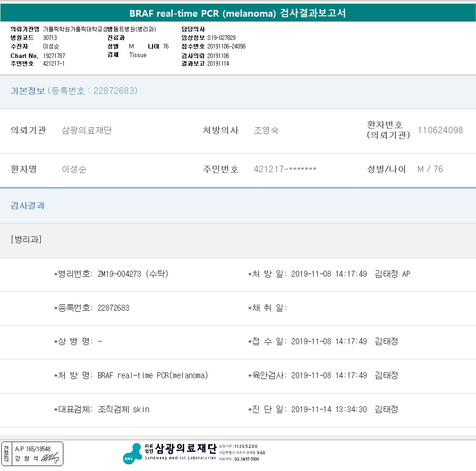476x471 pixels.
Task: Expand the [병리과] results group
Action: pyautogui.click(x=26, y=240)
